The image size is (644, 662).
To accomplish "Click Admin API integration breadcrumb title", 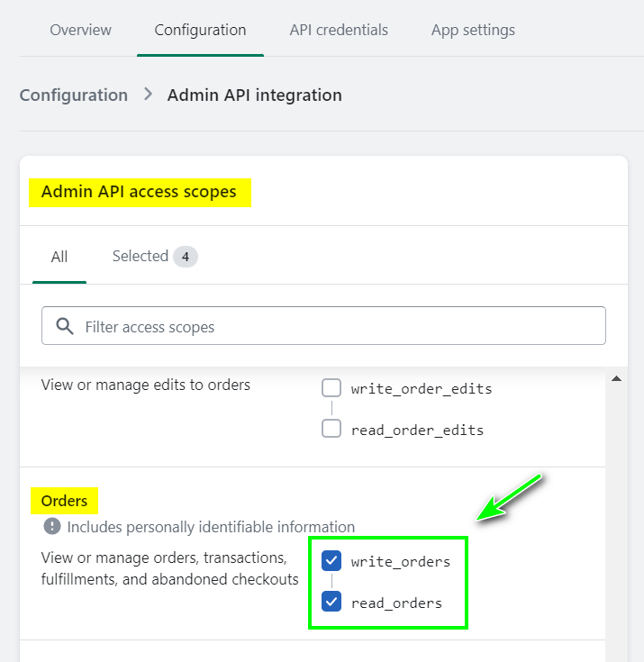I will (x=255, y=95).
